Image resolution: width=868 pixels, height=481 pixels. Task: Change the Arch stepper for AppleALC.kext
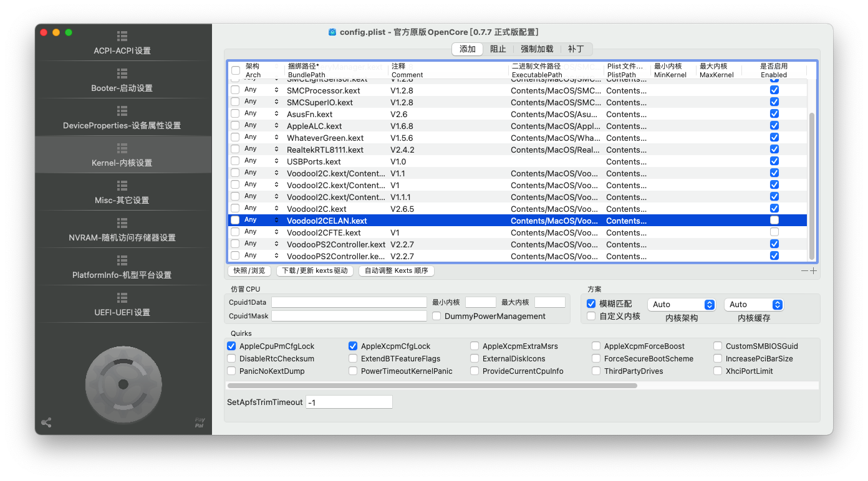point(277,126)
